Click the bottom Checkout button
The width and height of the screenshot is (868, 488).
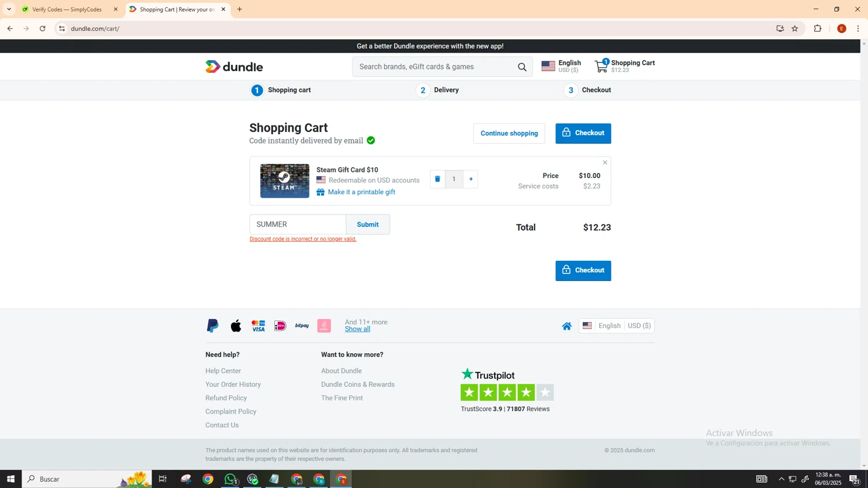tap(583, 271)
